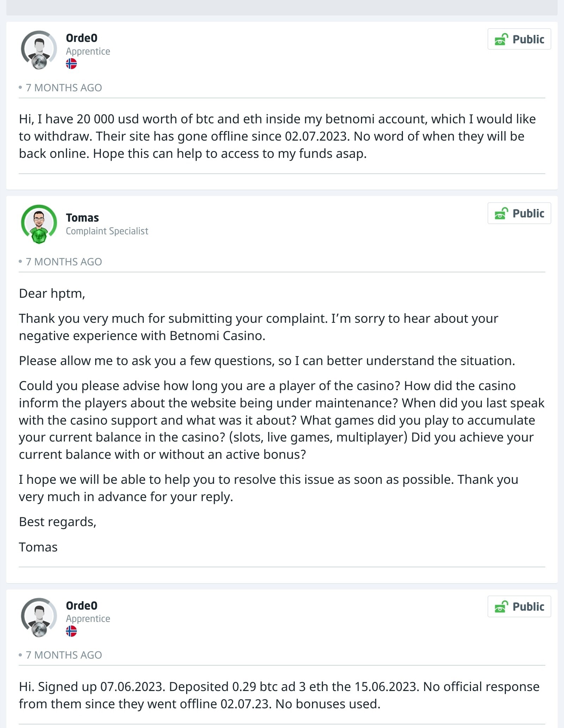
Task: Click the Orde0 username in the third post
Action: (x=81, y=605)
